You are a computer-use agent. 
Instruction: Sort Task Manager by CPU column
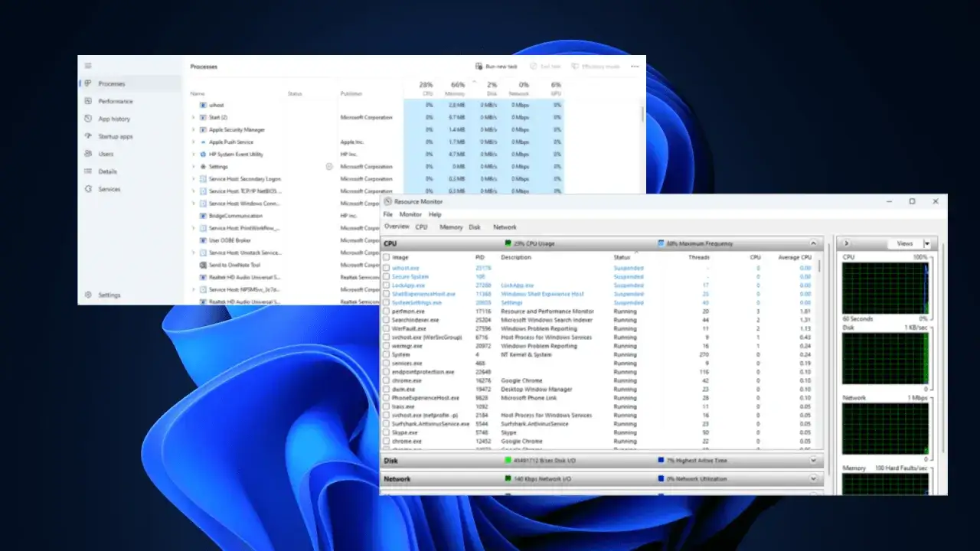click(426, 88)
